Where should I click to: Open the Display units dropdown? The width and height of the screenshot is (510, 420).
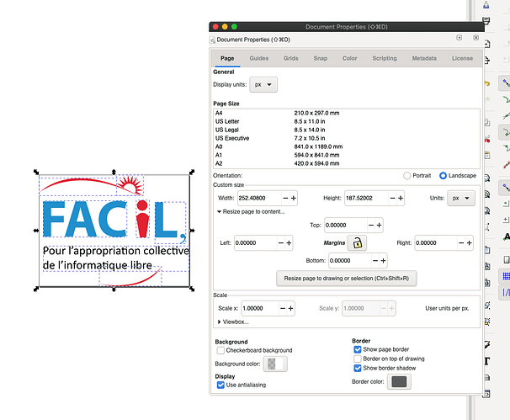[x=266, y=85]
